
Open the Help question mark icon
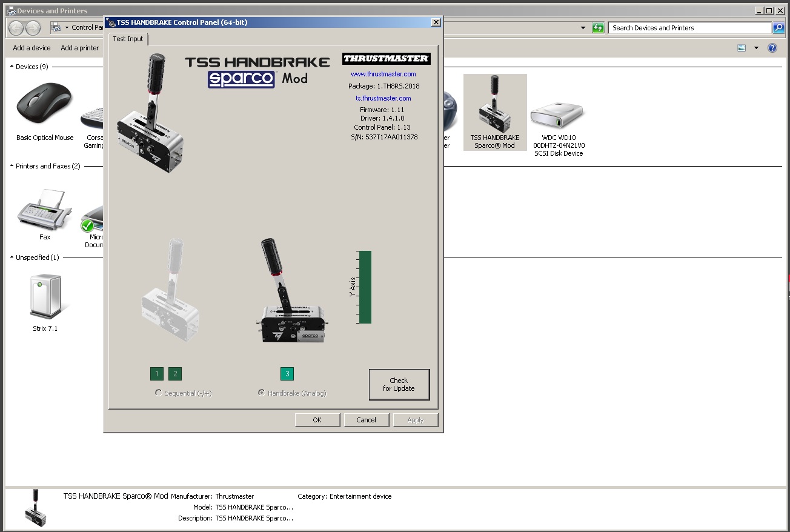pyautogui.click(x=772, y=48)
